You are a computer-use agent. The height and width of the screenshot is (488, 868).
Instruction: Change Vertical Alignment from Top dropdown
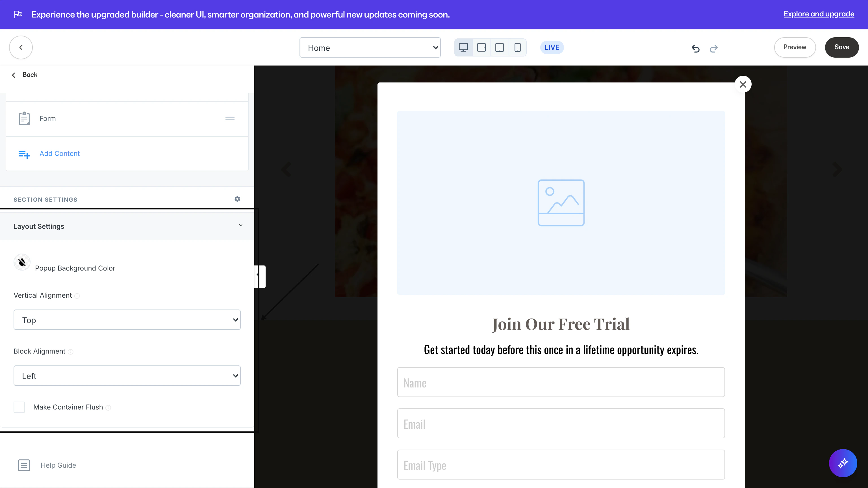(x=127, y=320)
